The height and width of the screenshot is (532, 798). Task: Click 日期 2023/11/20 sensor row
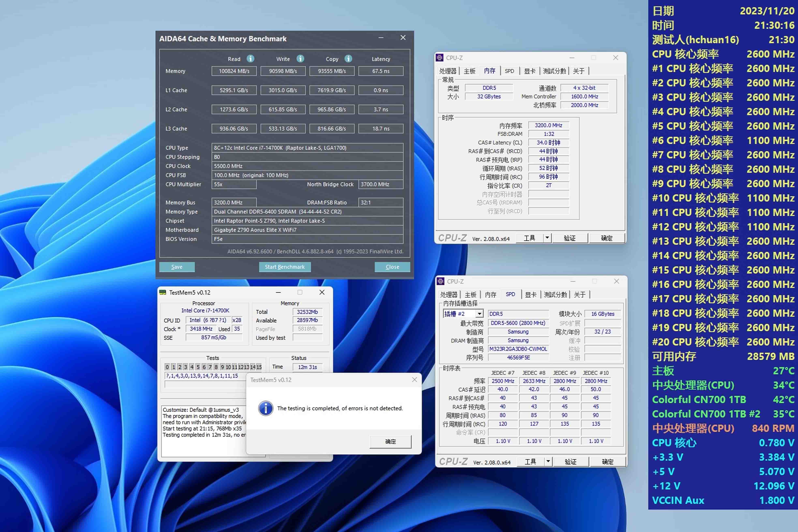click(723, 11)
